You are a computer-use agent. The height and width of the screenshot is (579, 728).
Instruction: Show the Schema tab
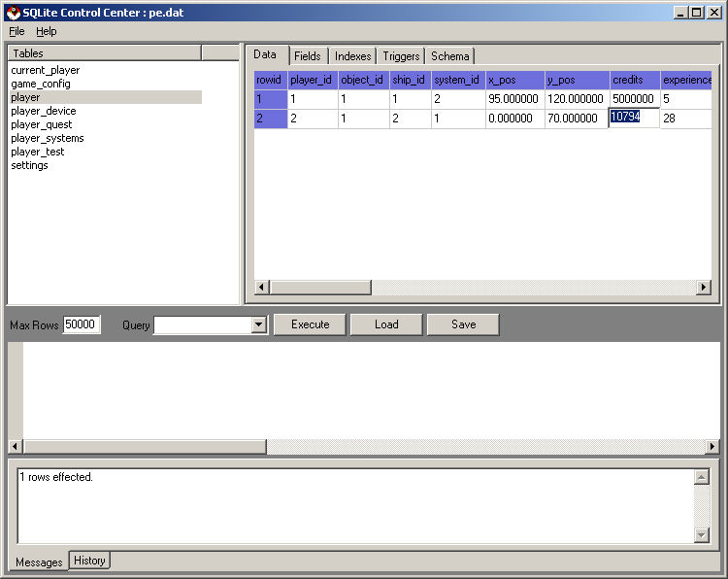(449, 56)
